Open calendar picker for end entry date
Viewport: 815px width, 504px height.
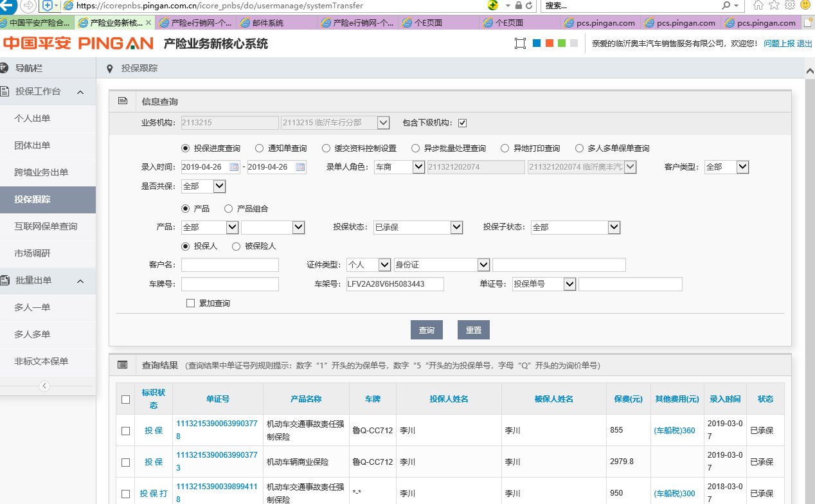tap(300, 167)
